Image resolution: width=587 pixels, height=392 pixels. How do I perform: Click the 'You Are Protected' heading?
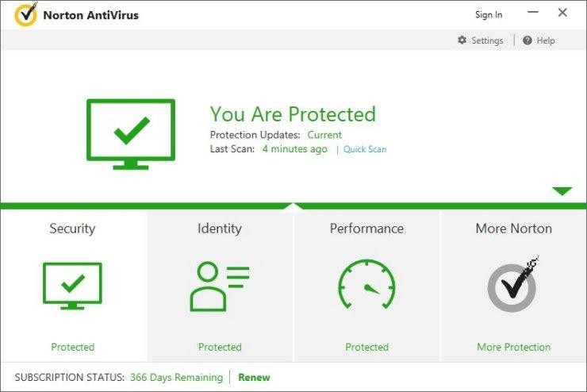click(x=293, y=114)
